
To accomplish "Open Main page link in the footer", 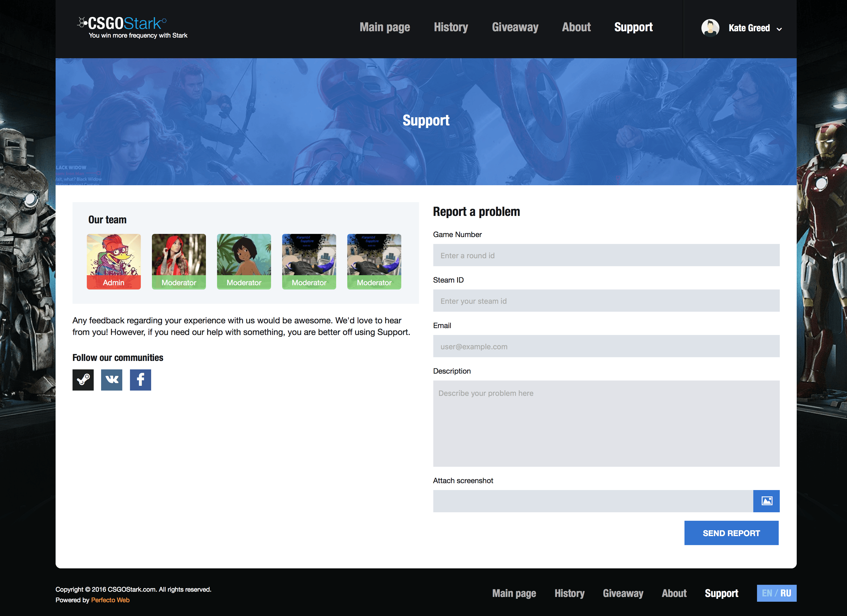I will point(514,593).
